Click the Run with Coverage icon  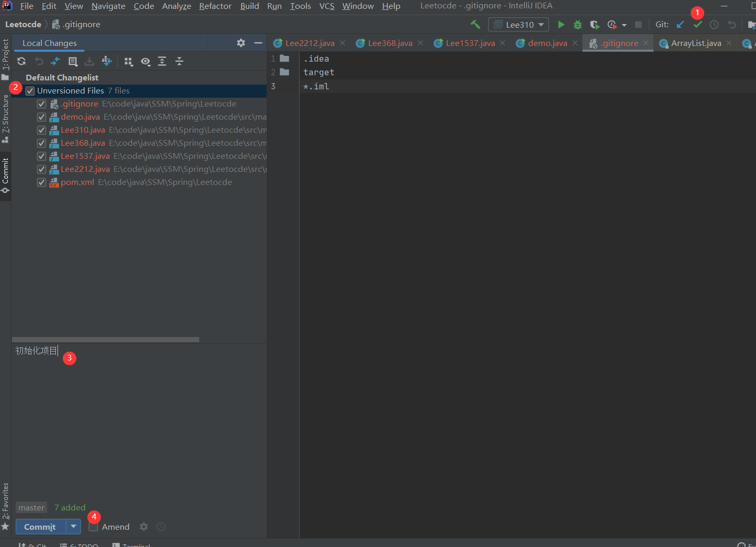(x=594, y=25)
